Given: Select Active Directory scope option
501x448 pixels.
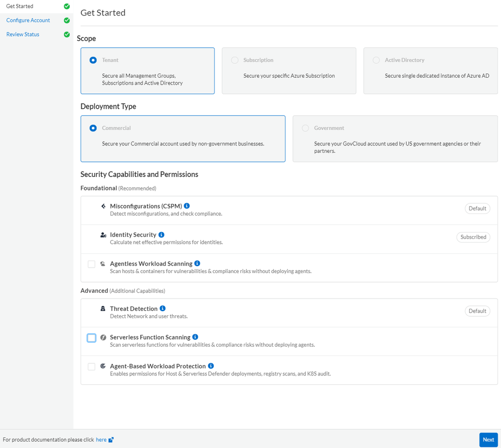Looking at the screenshot, I should (x=376, y=60).
